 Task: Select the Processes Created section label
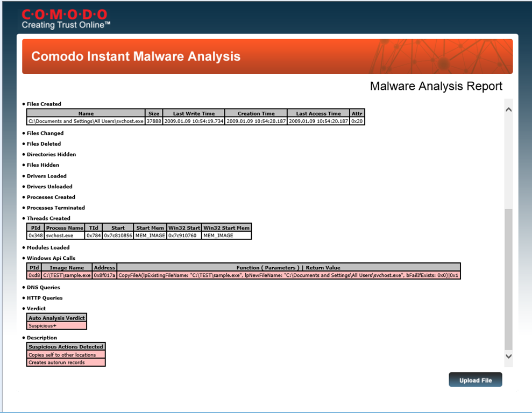pyautogui.click(x=51, y=197)
